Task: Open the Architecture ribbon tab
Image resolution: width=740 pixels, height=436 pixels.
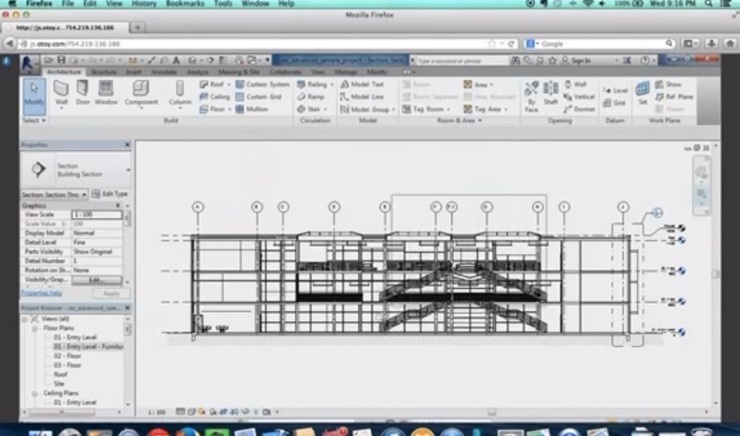Action: click(x=64, y=72)
